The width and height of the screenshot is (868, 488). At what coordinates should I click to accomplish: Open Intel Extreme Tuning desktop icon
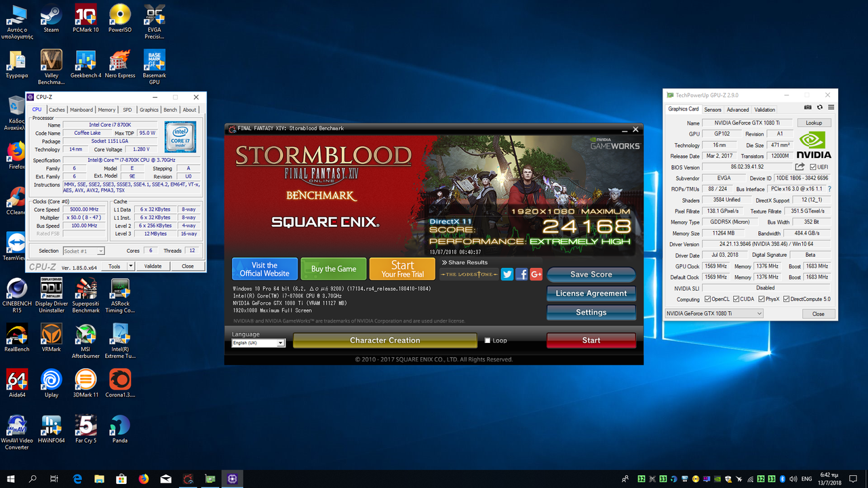[x=120, y=341]
